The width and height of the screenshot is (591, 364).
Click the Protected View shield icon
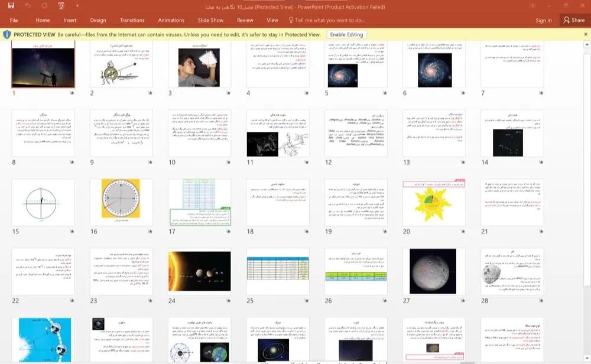[7, 35]
